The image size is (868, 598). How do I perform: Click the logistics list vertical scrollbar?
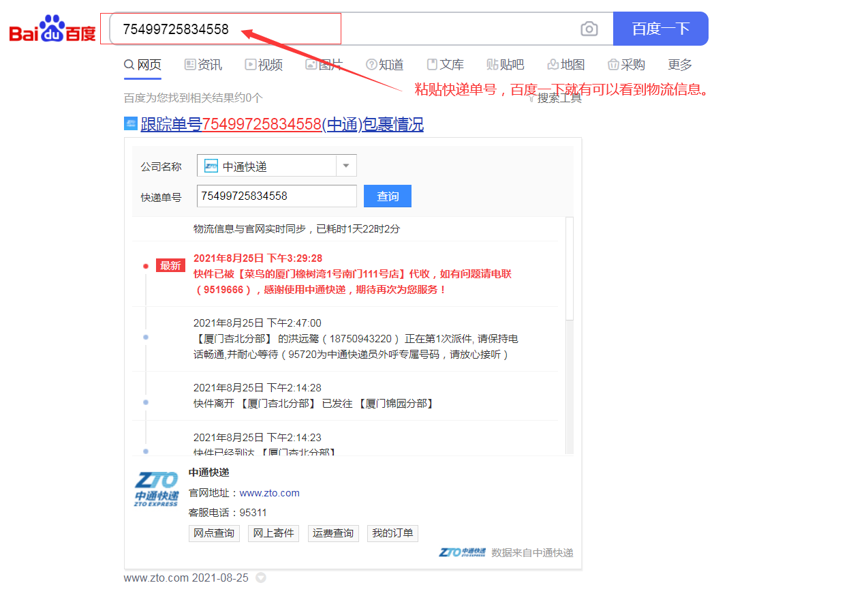pos(570,268)
